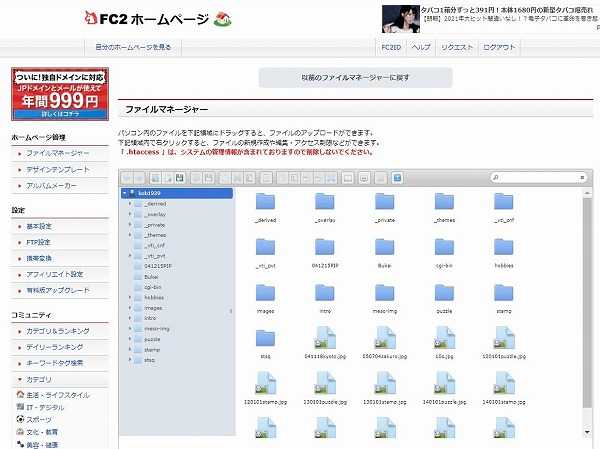Image resolution: width=600 pixels, height=449 pixels.
Task: Open the _derived folder icon
Action: click(x=265, y=201)
